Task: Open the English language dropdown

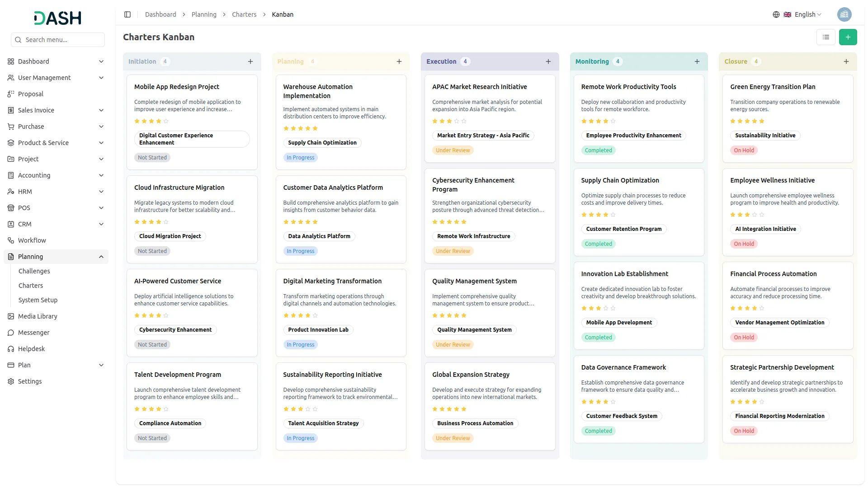Action: pyautogui.click(x=807, y=14)
